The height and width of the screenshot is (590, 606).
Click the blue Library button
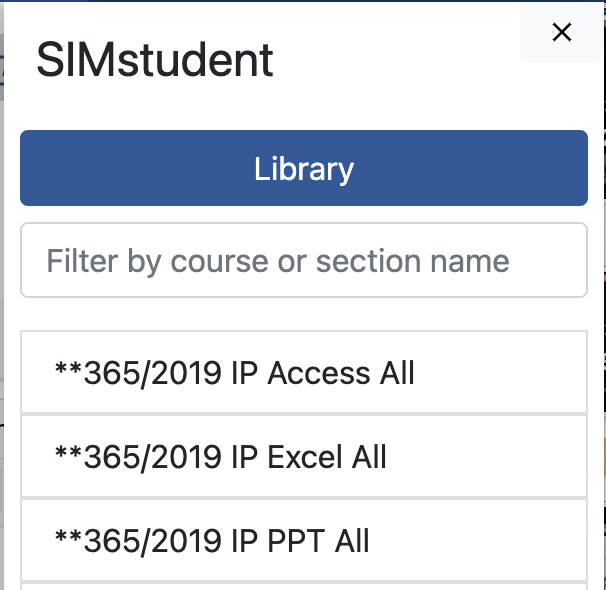[x=304, y=168]
